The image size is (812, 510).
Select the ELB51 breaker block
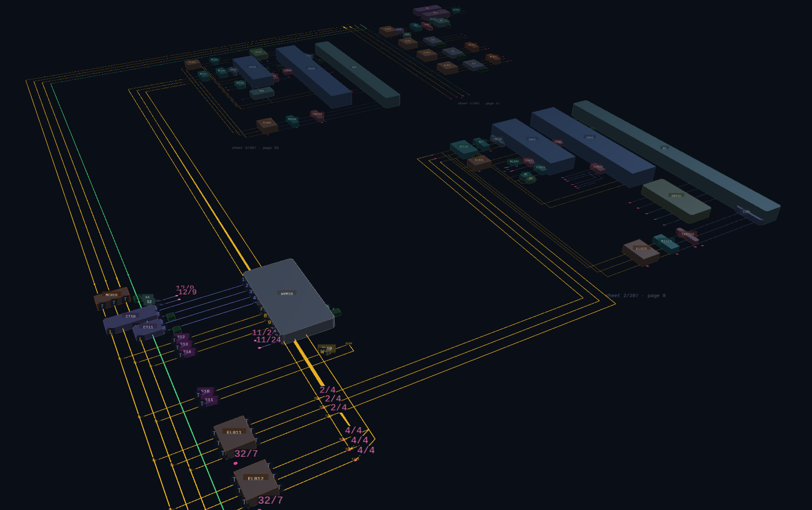[x=408, y=43]
